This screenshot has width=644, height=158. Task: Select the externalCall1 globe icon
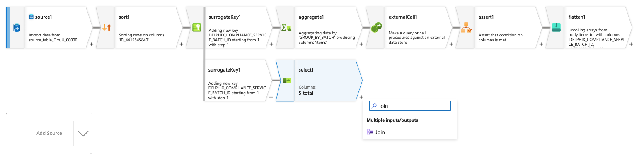(x=376, y=28)
